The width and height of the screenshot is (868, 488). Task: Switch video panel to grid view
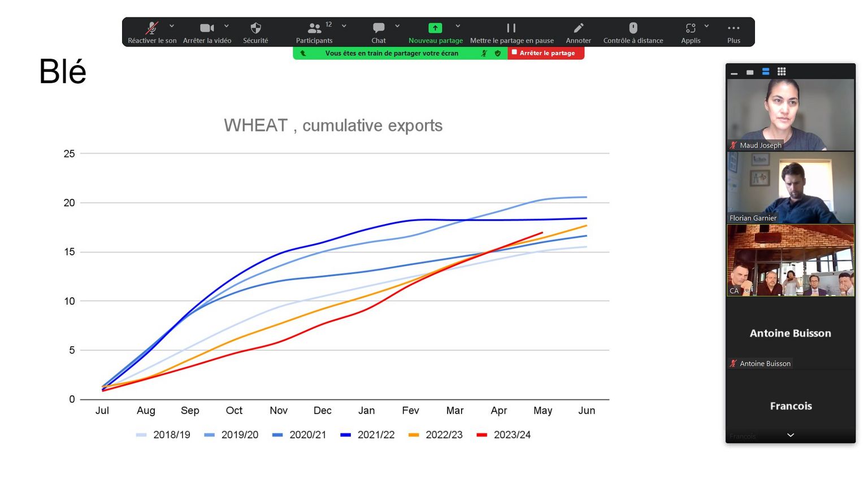pyautogui.click(x=782, y=72)
